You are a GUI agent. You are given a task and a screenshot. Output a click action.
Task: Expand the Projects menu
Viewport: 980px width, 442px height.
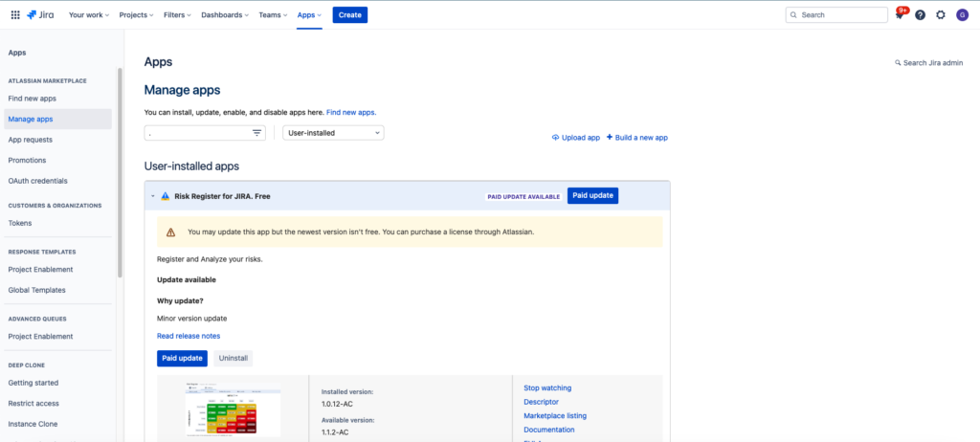coord(137,15)
